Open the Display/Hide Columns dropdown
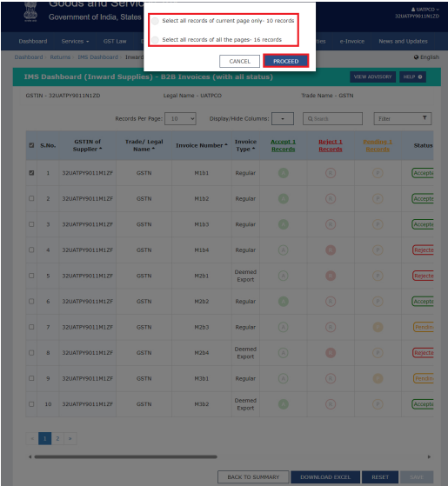Image resolution: width=448 pixels, height=486 pixels. [283, 119]
